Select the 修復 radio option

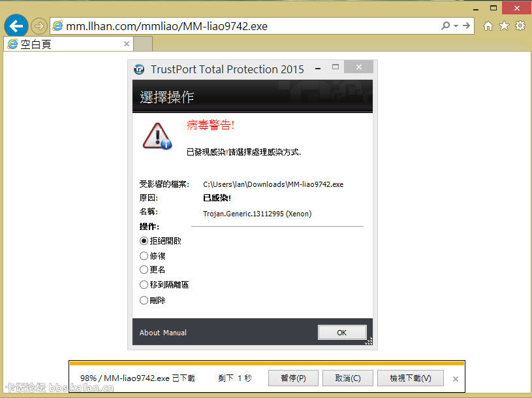click(x=144, y=256)
